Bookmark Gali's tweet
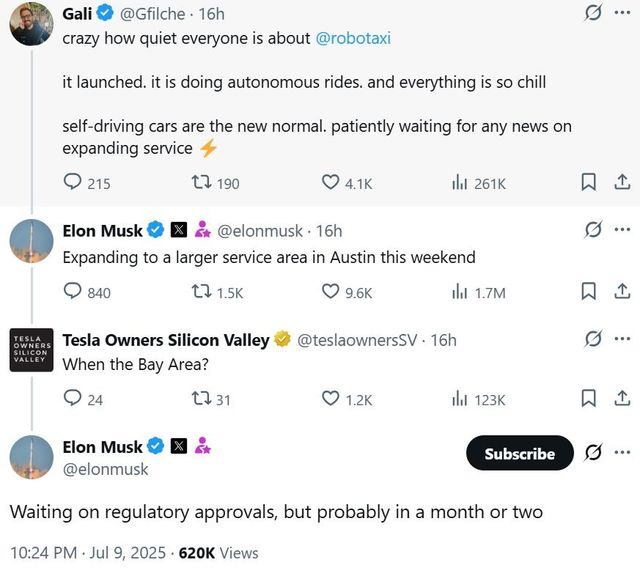 (589, 183)
